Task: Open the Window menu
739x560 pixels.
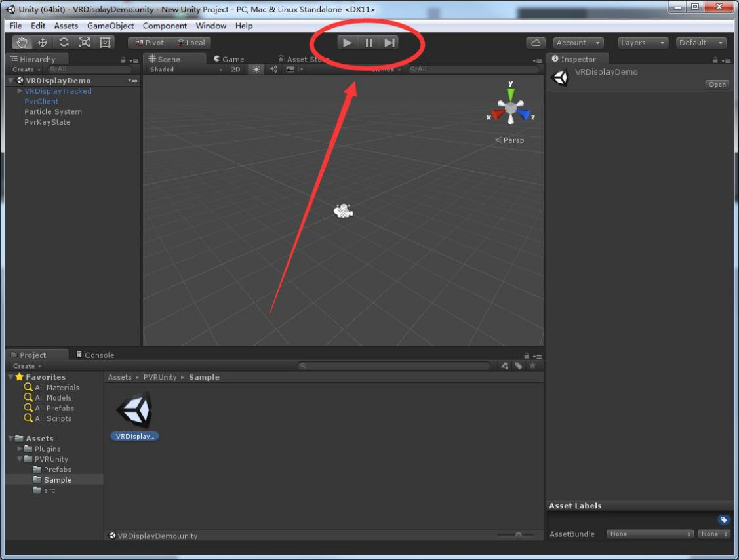Action: pos(210,26)
